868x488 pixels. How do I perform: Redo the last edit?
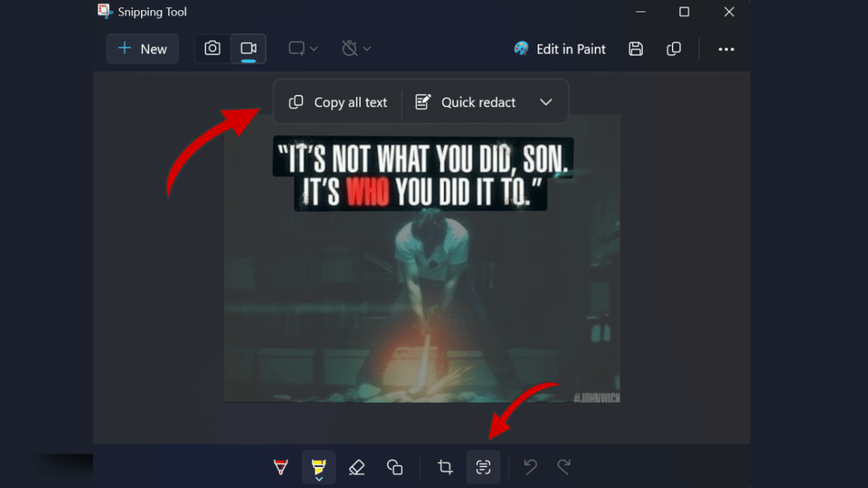[x=564, y=468]
